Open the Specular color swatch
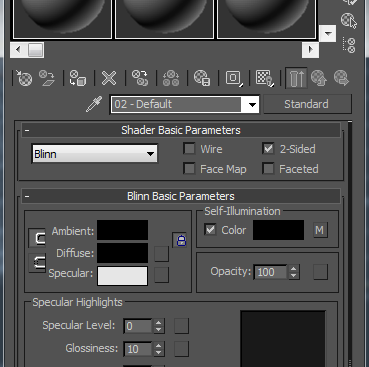 (x=122, y=276)
